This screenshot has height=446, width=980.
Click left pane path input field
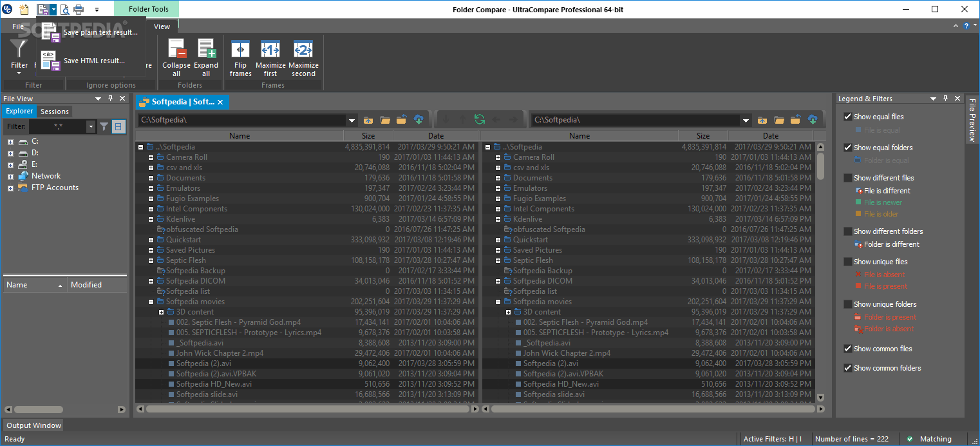(241, 120)
